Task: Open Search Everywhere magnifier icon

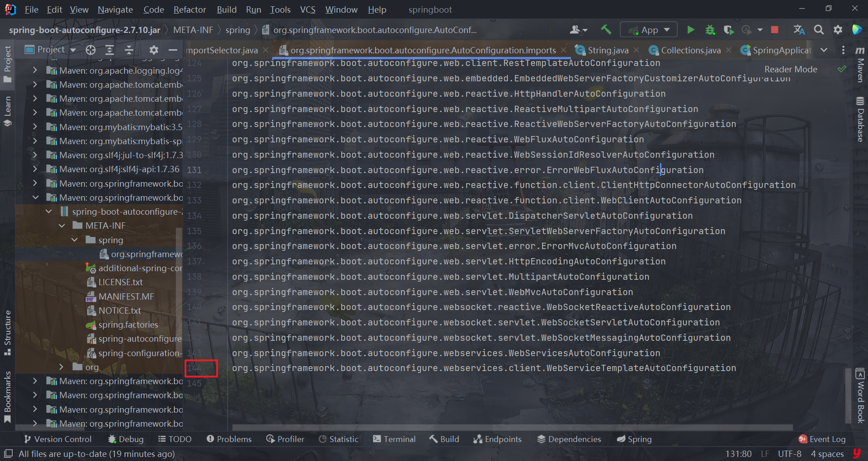Action: tap(819, 30)
